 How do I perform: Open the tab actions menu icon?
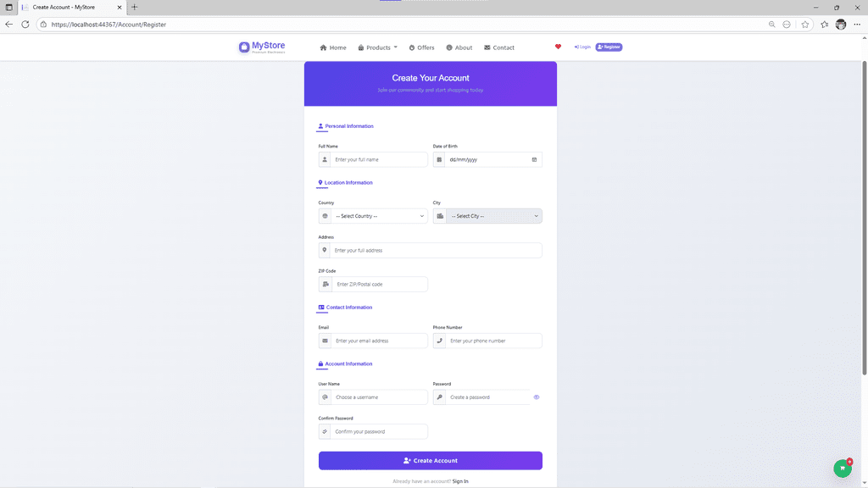[8, 7]
